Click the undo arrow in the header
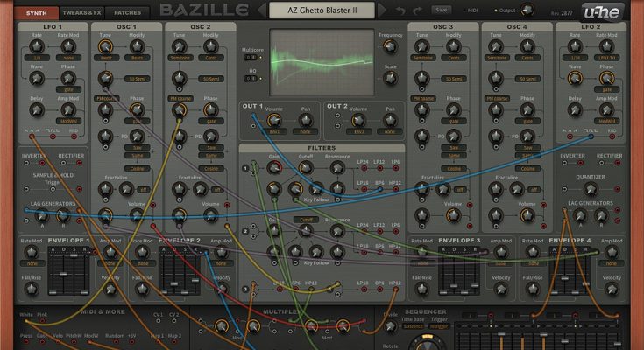 point(402,10)
